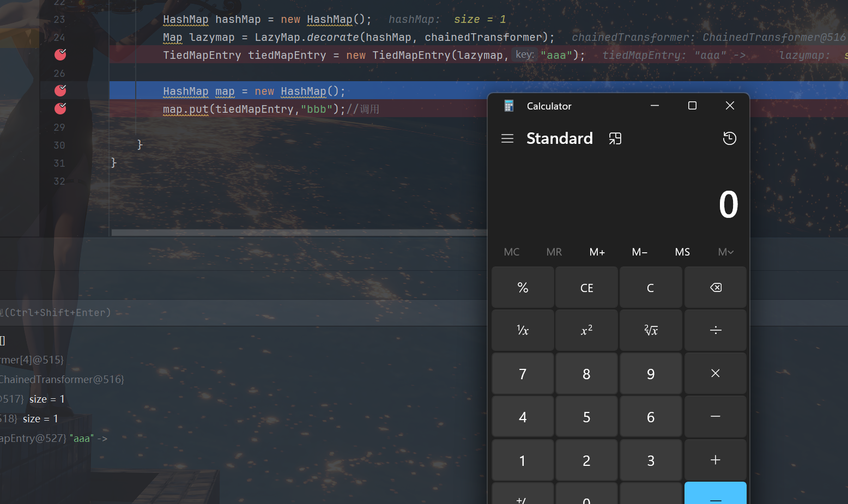The height and width of the screenshot is (504, 848).
Task: Click the x squared button
Action: click(586, 330)
